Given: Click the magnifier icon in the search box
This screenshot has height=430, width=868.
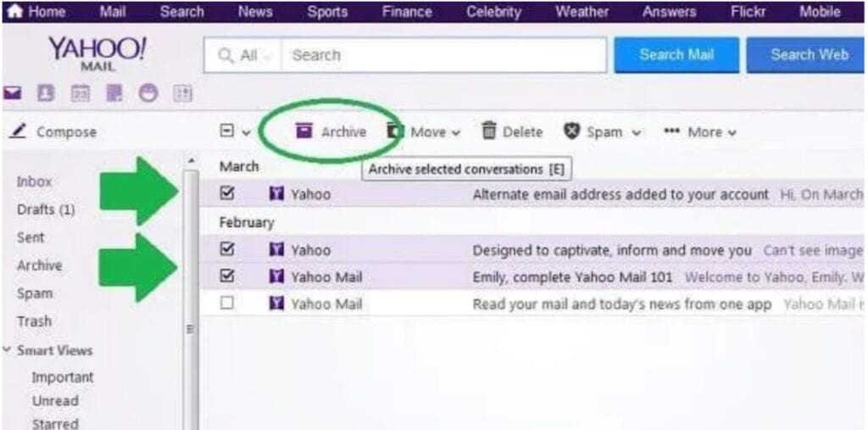Looking at the screenshot, I should point(225,55).
